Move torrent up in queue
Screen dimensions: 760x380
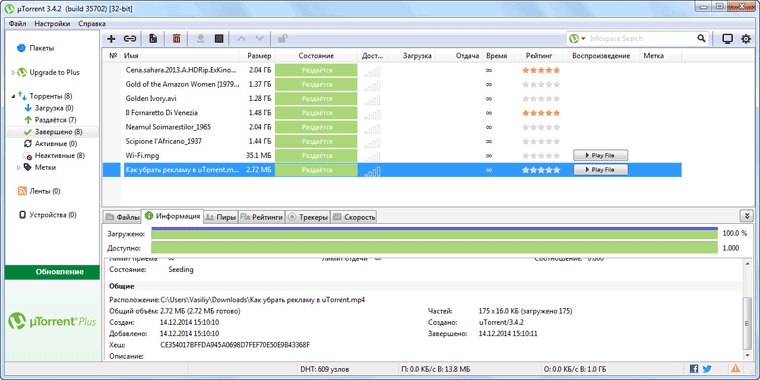241,39
